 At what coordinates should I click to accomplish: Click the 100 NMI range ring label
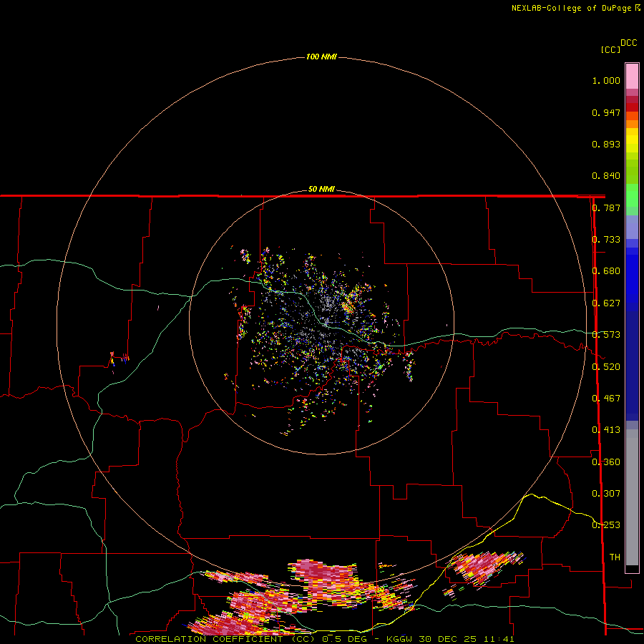pyautogui.click(x=321, y=57)
